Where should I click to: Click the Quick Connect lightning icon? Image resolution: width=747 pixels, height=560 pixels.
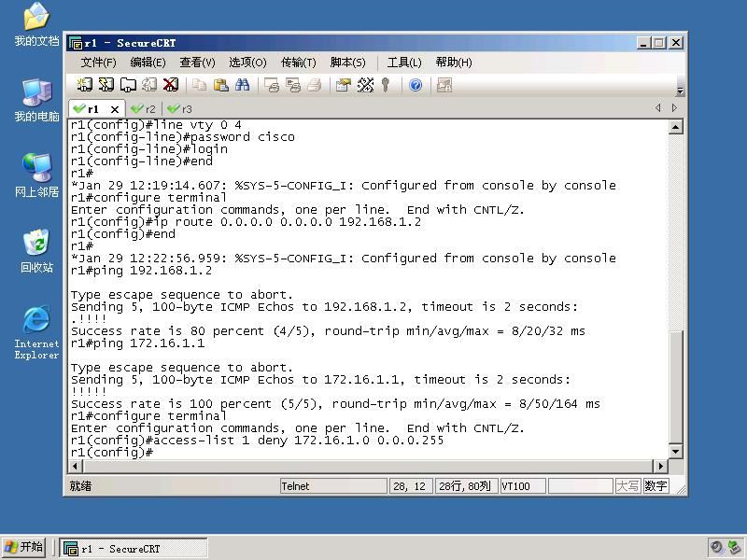point(106,85)
